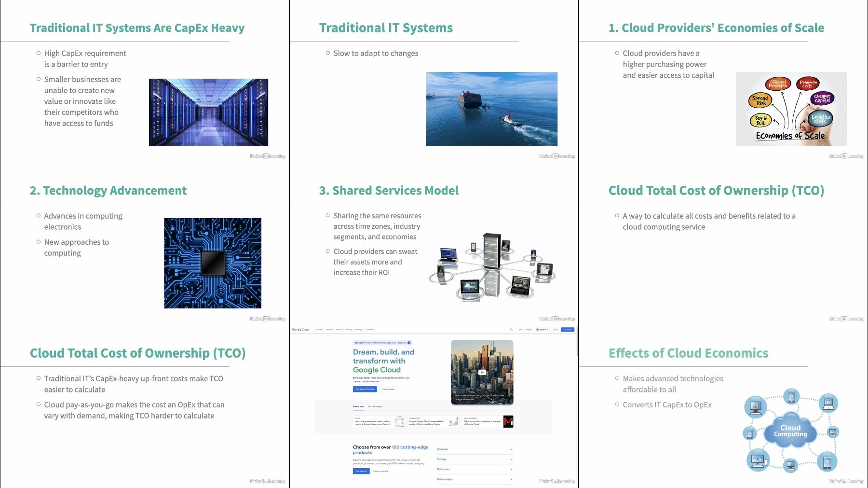Select the blue circuit board chip image

[213, 263]
